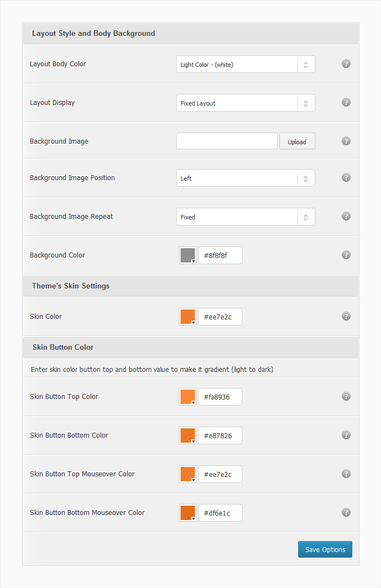Click help icon next to Layout Display
Viewport: 381px width, 588px height.
click(346, 102)
